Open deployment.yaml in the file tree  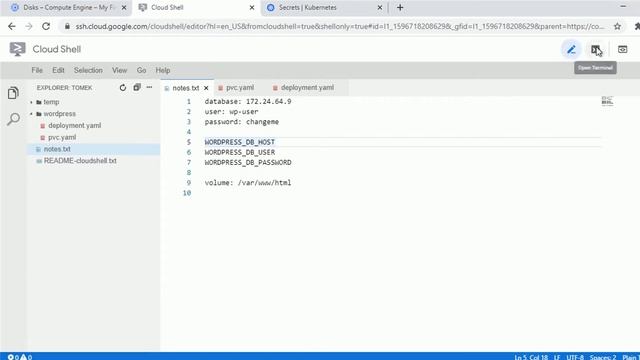[x=74, y=126]
